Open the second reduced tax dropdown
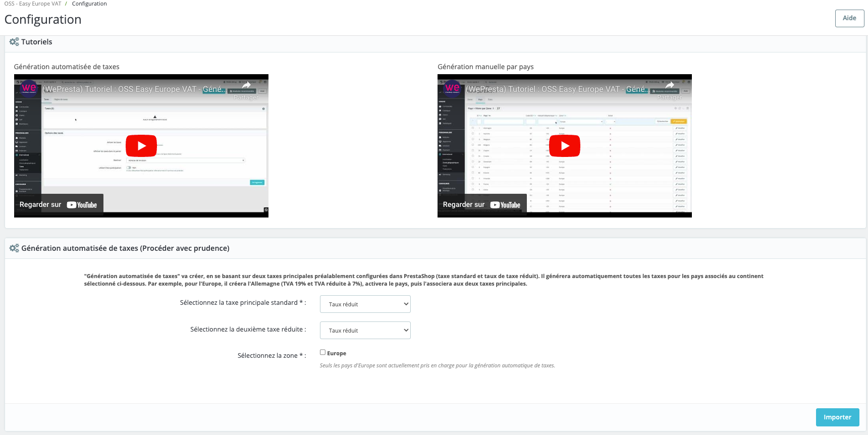The height and width of the screenshot is (435, 868). pyautogui.click(x=365, y=331)
